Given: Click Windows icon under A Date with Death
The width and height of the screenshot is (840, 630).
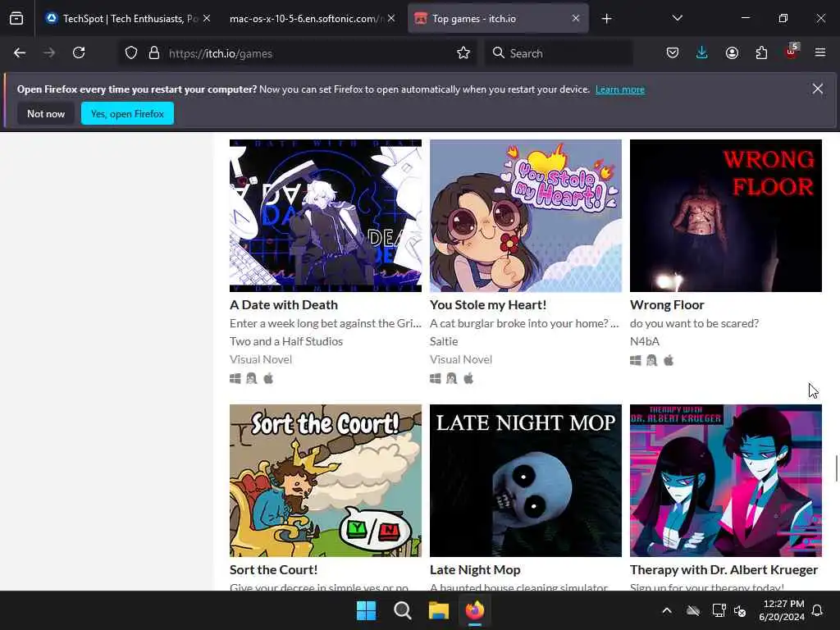Looking at the screenshot, I should pyautogui.click(x=235, y=379).
